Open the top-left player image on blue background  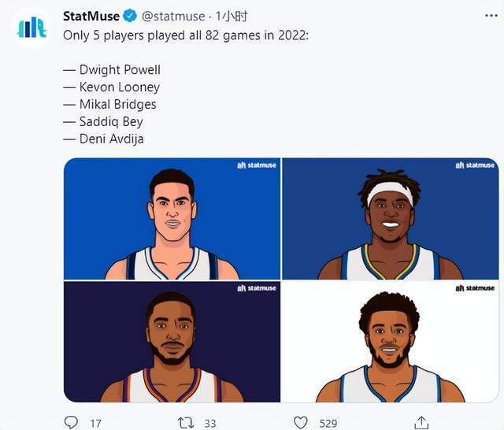click(x=172, y=218)
